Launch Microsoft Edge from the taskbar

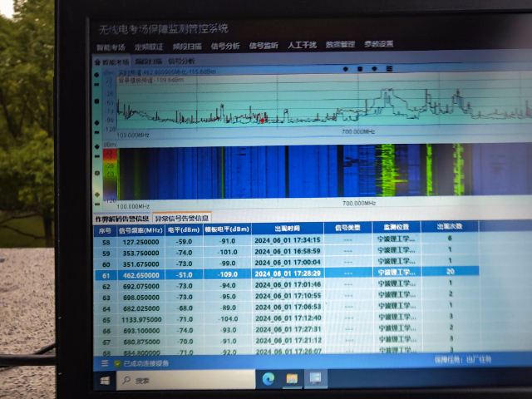[x=268, y=379]
